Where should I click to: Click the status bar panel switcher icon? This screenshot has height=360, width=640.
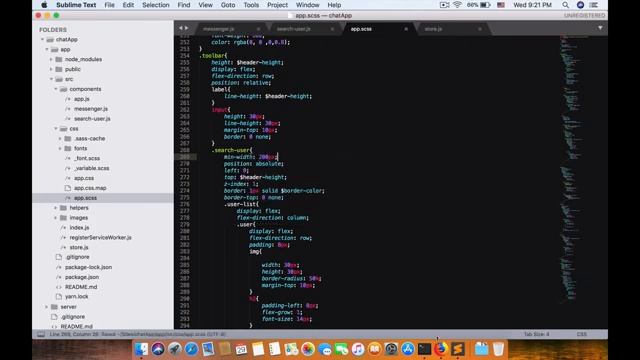click(41, 334)
